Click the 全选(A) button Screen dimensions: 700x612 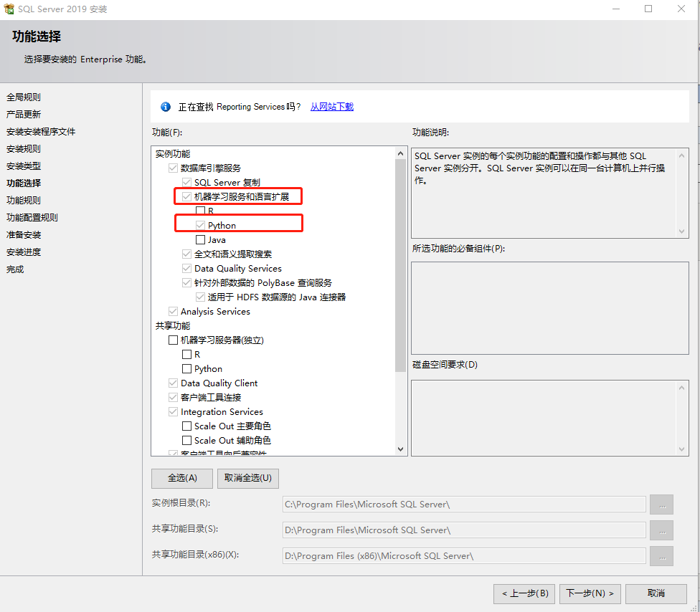pyautogui.click(x=182, y=478)
